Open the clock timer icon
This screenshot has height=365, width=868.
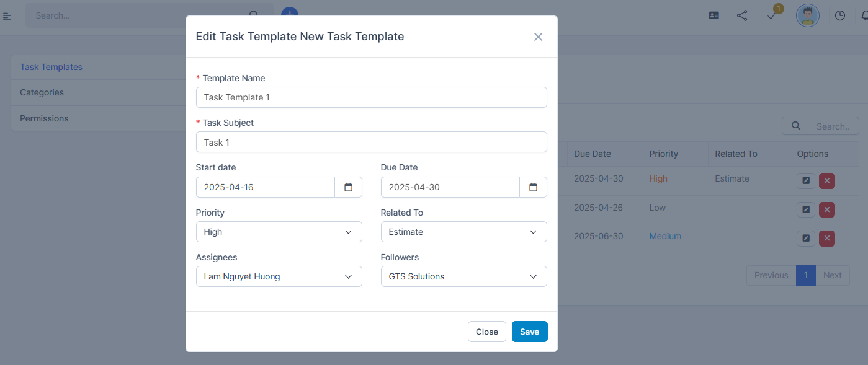coord(840,15)
